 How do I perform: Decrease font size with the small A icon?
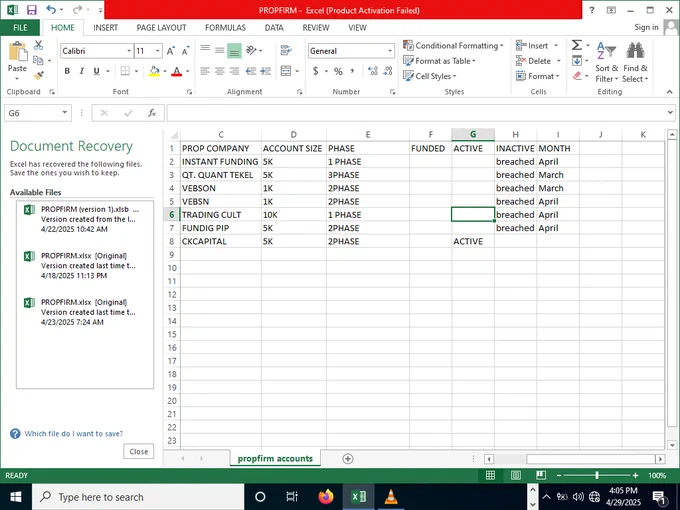point(186,51)
